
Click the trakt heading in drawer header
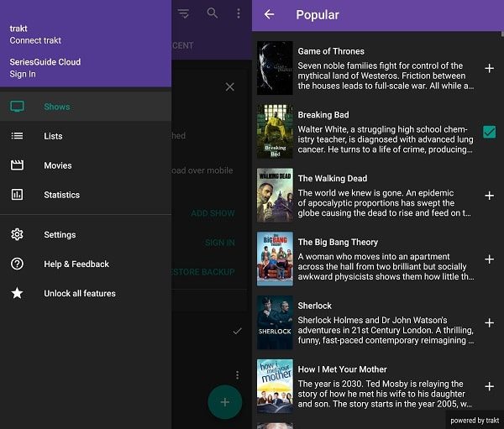pos(18,29)
